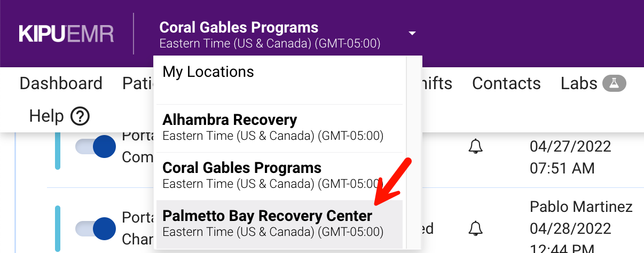
Task: Click the locations dropdown scrollbar
Action: coord(414,149)
